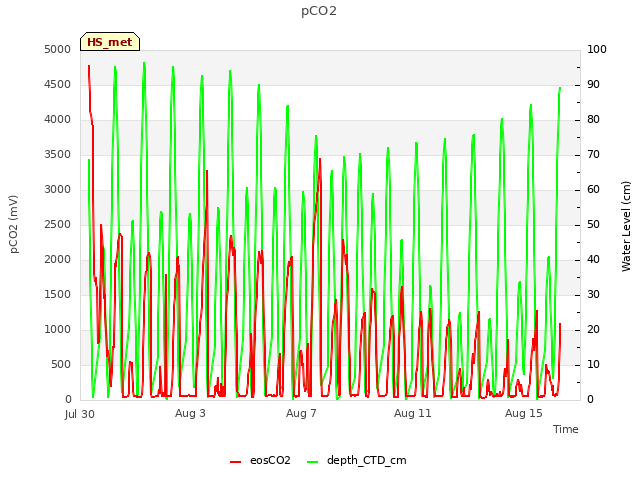Click the green depth_CTD_cm legend swatch

point(312,462)
